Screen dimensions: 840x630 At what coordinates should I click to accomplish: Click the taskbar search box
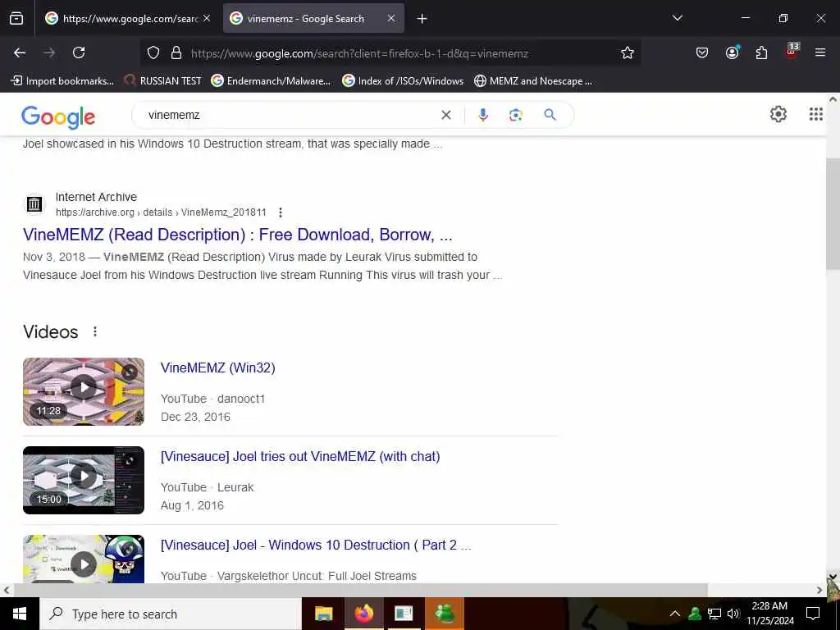coord(171,614)
